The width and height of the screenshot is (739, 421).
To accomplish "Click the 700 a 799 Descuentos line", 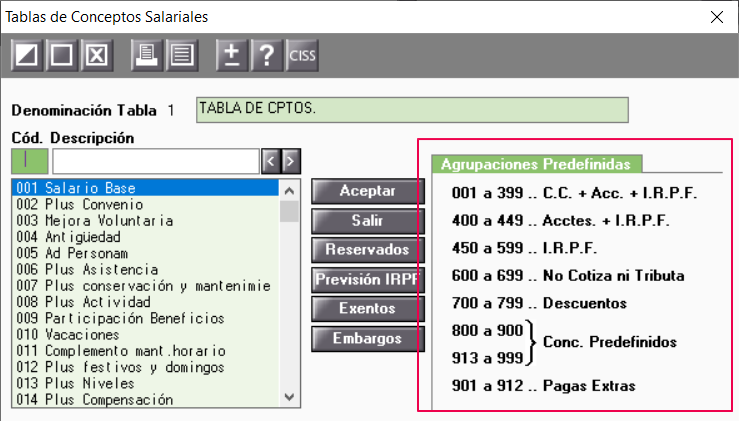I will [x=539, y=303].
